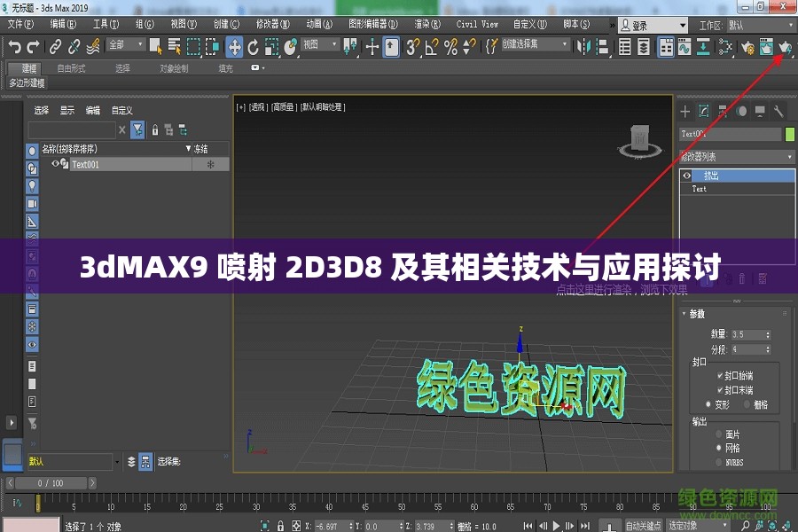Open the named selection sets dropdown

click(535, 44)
